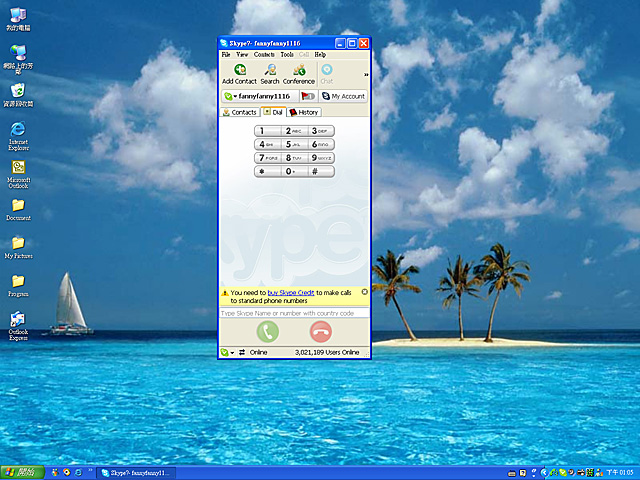Select the Microsoft Outlook desktop icon

pos(18,174)
